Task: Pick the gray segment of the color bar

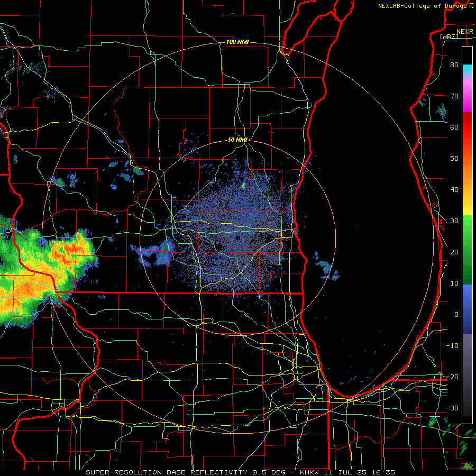Action: (x=467, y=352)
